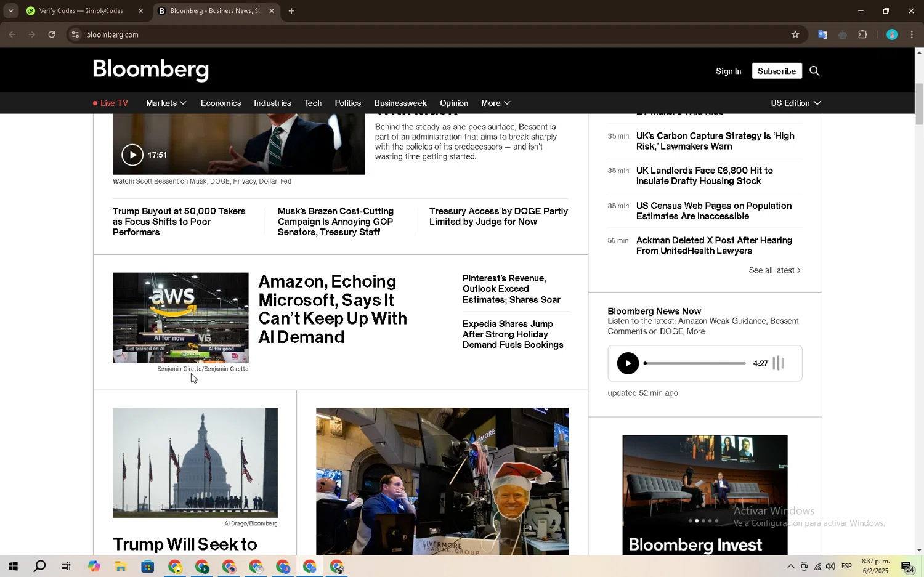924x577 pixels.
Task: Click the Sign In link
Action: [728, 71]
